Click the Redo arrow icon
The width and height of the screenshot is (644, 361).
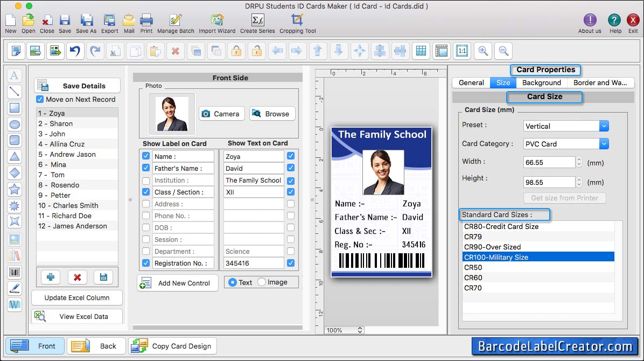tap(95, 51)
